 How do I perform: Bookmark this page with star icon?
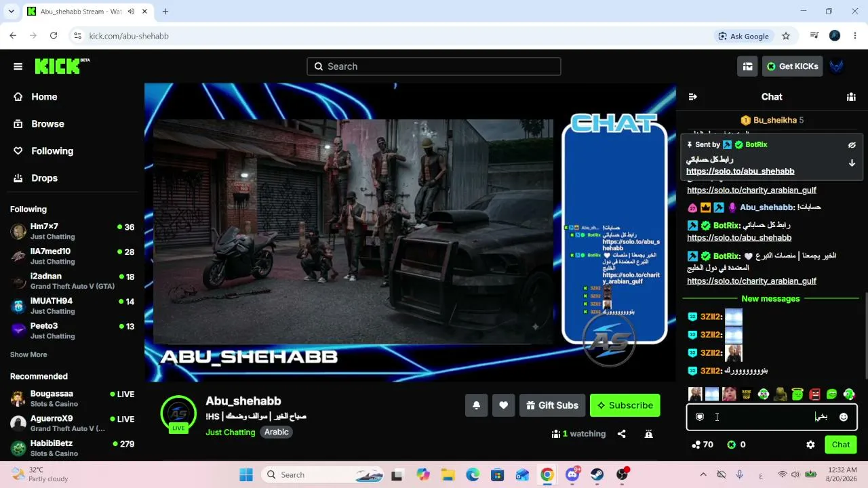[x=786, y=36]
